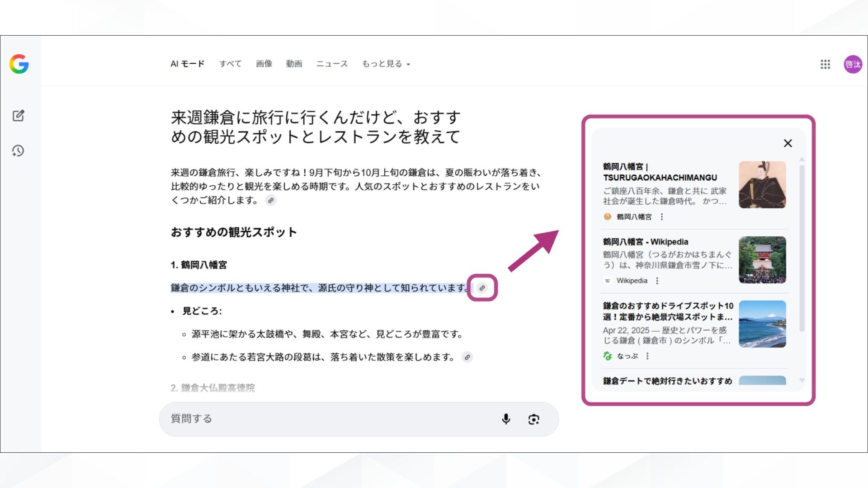Open the three-dot menu on the Wikipedia source
Image resolution: width=868 pixels, height=488 pixels.
point(657,281)
